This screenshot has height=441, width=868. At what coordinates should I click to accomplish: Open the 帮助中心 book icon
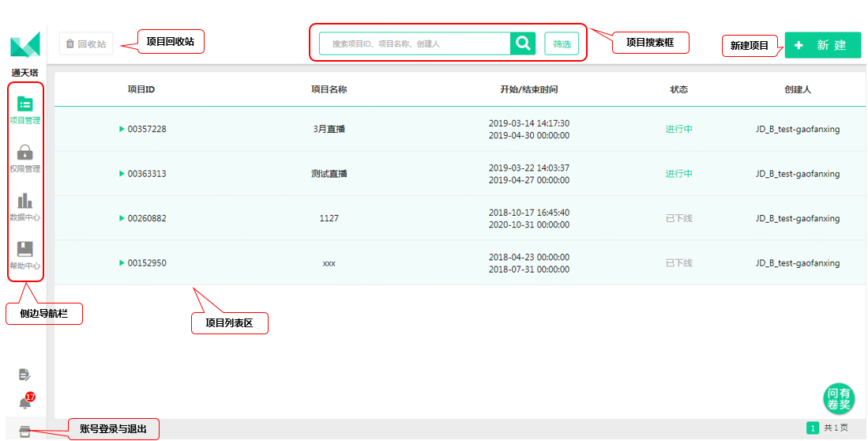[x=25, y=249]
